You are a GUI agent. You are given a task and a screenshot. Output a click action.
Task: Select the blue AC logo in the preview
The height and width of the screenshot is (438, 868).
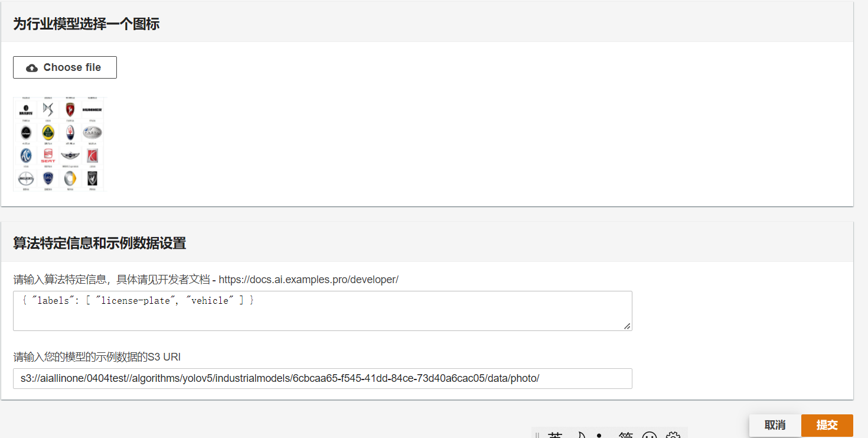(x=25, y=155)
